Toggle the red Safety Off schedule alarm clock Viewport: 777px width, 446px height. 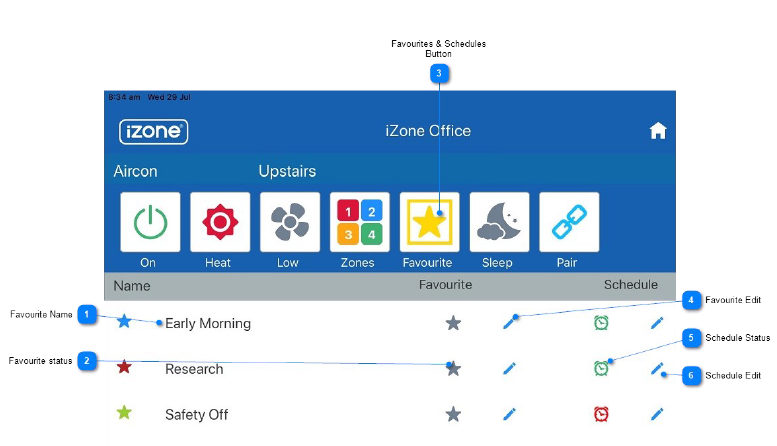point(601,414)
